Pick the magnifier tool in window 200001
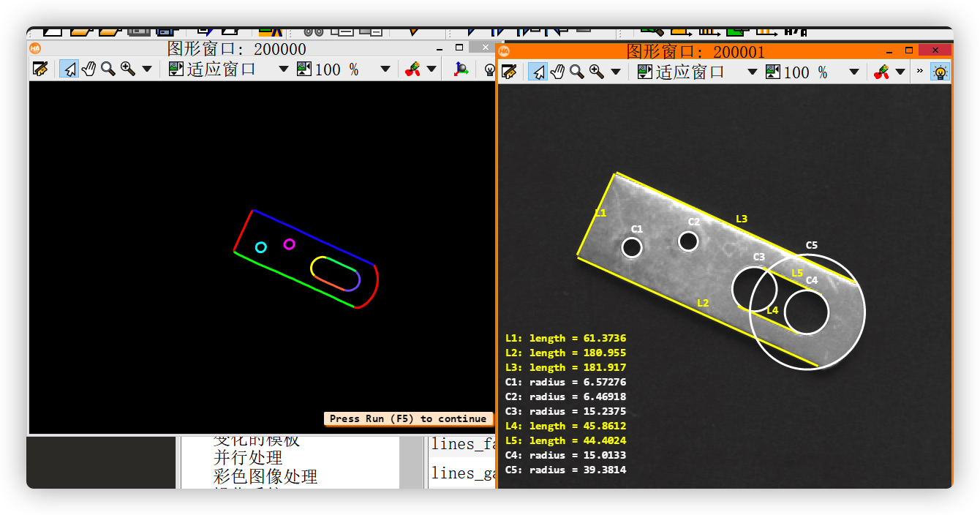 coord(576,72)
